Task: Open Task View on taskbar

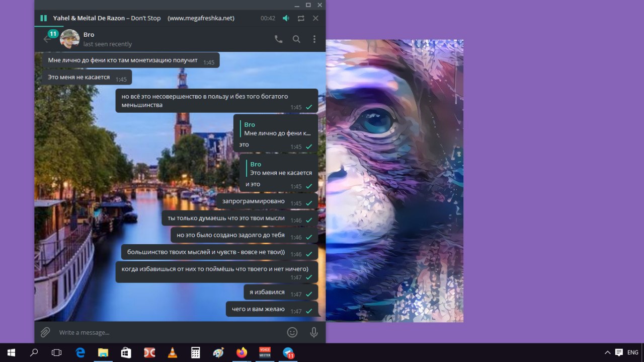Action: (56, 352)
